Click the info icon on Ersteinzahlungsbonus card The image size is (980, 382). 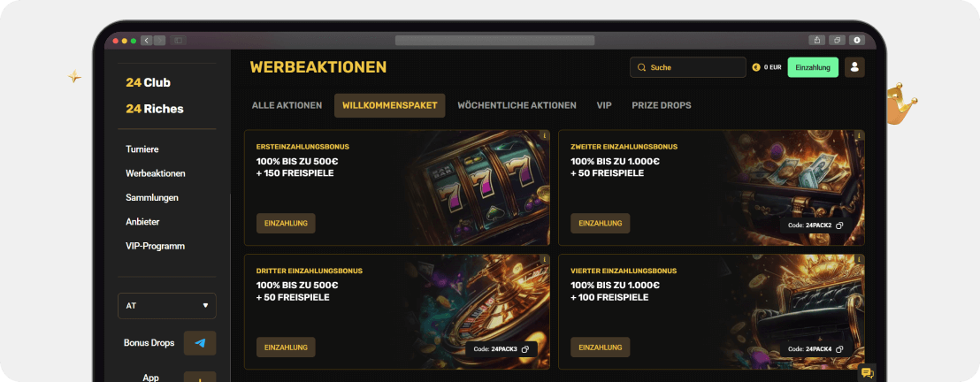pyautogui.click(x=544, y=134)
